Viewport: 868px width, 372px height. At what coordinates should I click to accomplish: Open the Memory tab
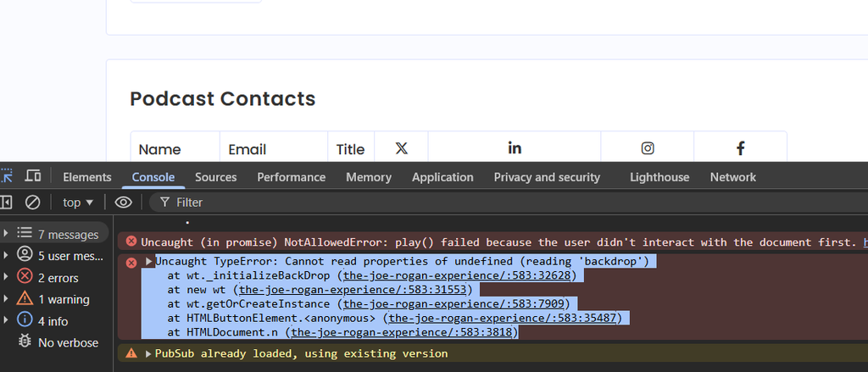369,177
